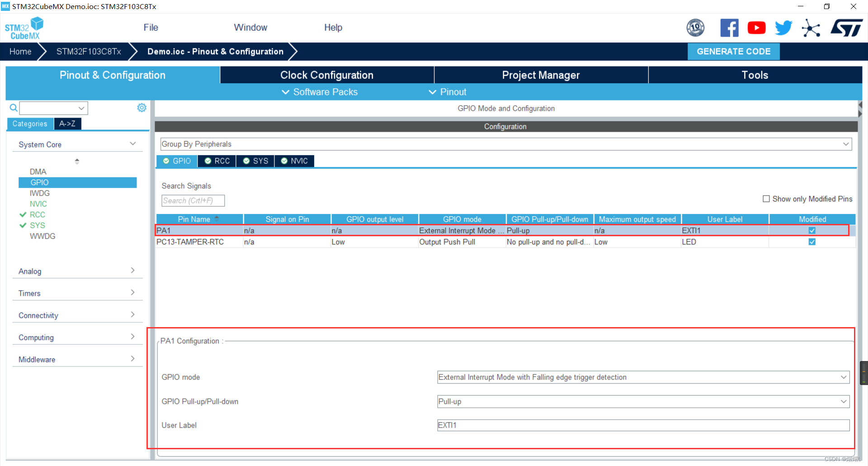Select RCC in System Core list
Screen dimensions: 868x466
point(38,215)
